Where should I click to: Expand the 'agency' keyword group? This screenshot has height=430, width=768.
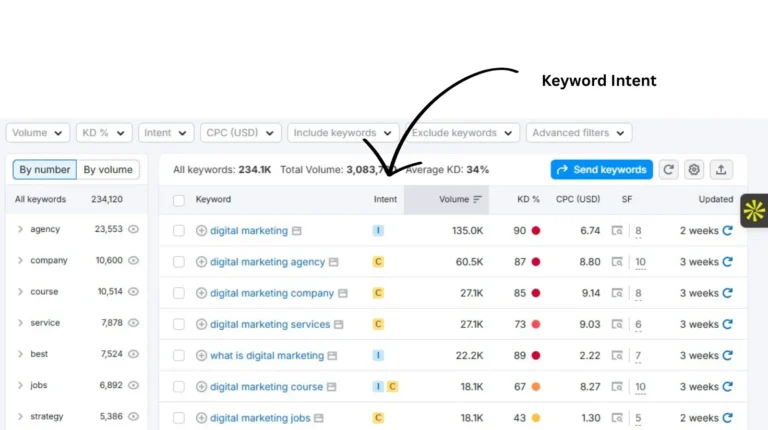20,229
